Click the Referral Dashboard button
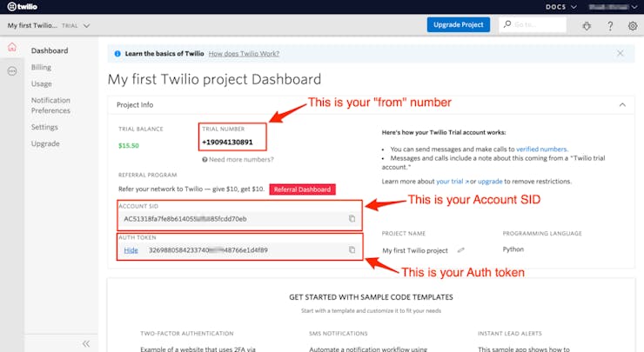 tap(302, 189)
